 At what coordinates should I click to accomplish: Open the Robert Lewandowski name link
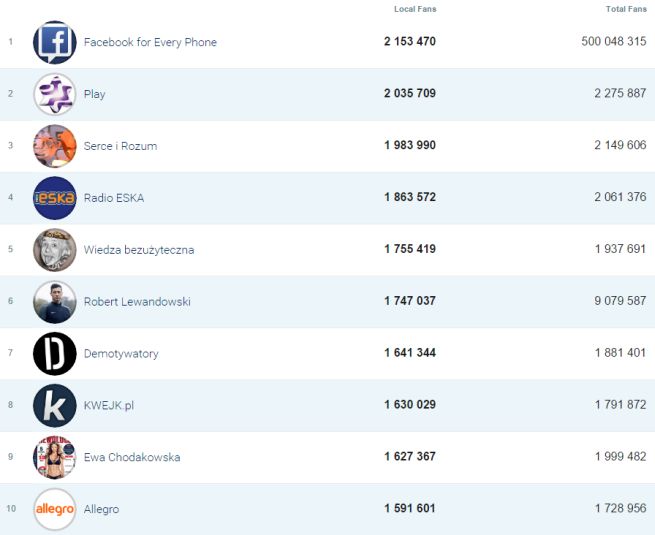(x=137, y=302)
